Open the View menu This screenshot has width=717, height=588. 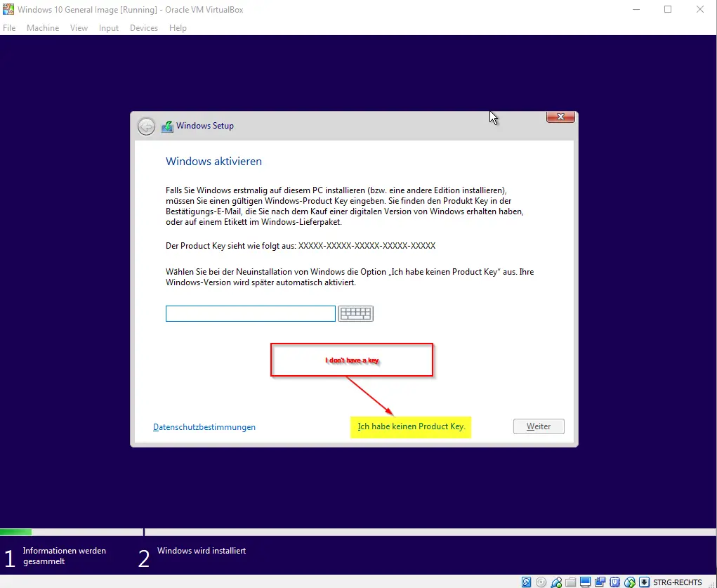pos(79,28)
